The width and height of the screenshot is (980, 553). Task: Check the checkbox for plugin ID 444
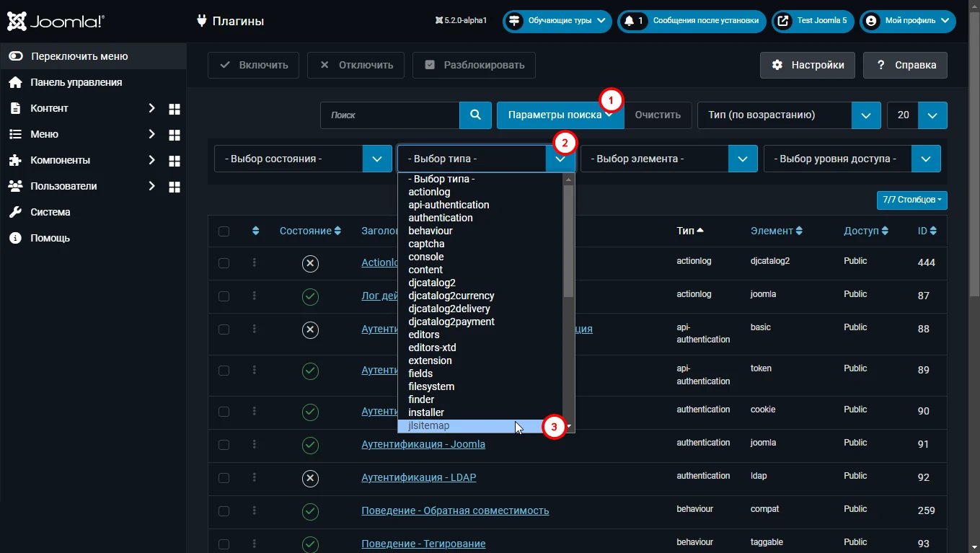224,263
